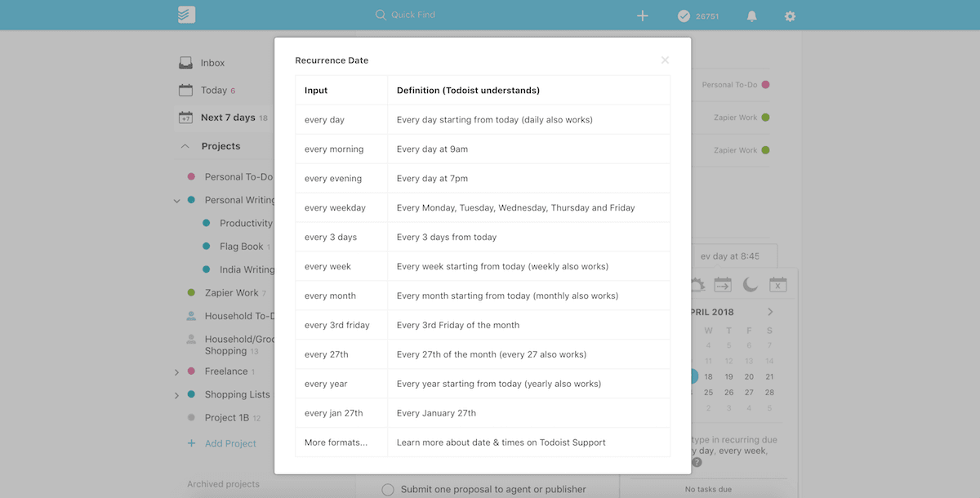The height and width of the screenshot is (498, 980).
Task: Click 'every 3rd friday' input cell
Action: pyautogui.click(x=341, y=326)
